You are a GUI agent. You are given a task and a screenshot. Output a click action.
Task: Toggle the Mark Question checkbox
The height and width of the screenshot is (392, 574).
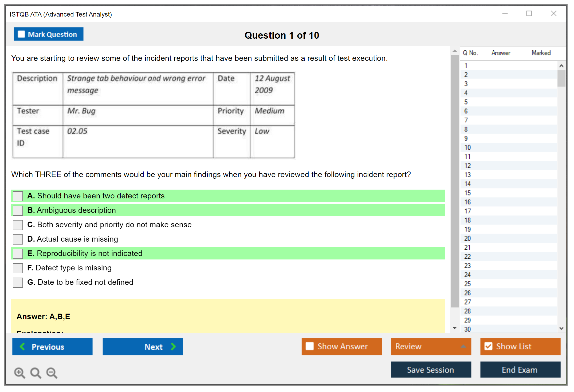21,34
